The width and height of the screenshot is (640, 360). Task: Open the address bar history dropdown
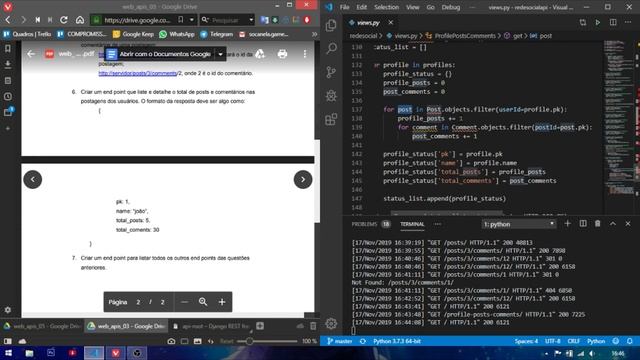click(191, 20)
